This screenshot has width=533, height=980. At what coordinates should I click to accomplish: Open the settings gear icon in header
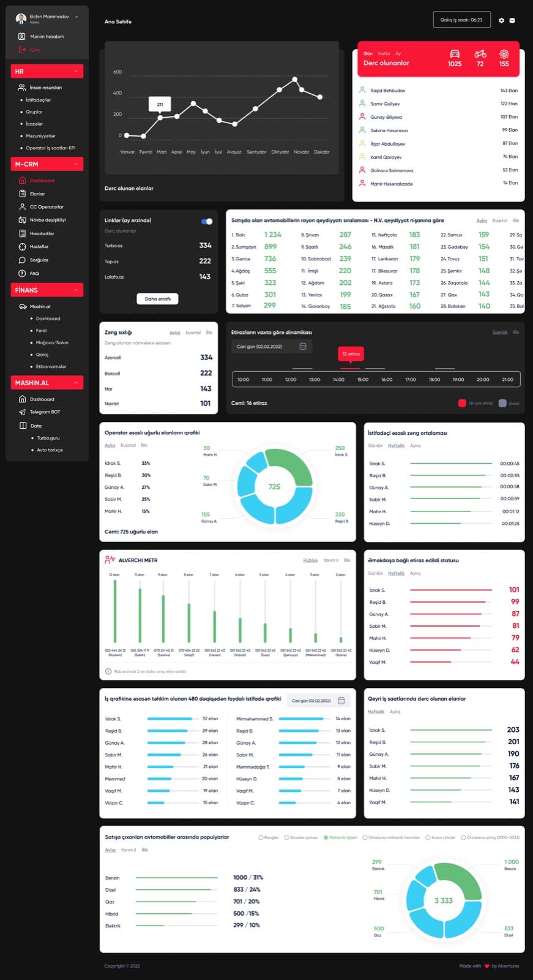(502, 20)
